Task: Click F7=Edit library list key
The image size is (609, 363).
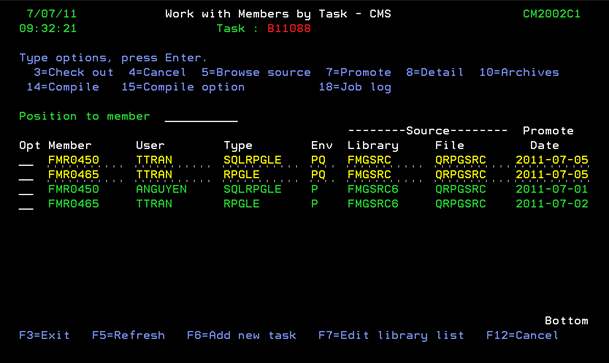Action: coord(391,335)
